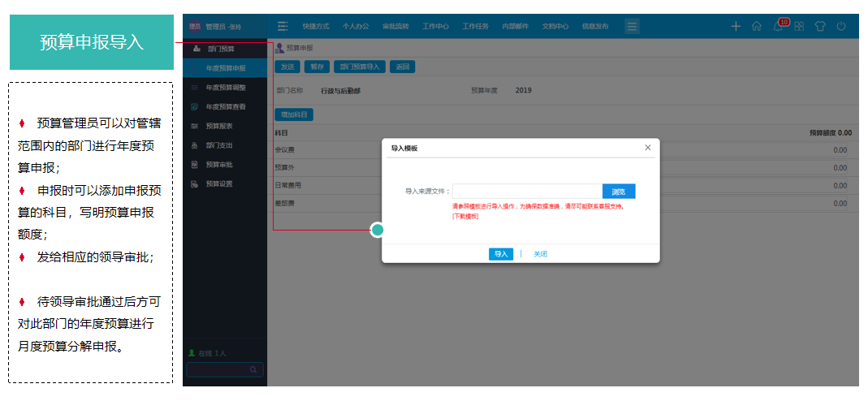Click the plus icon in top bar

[736, 26]
